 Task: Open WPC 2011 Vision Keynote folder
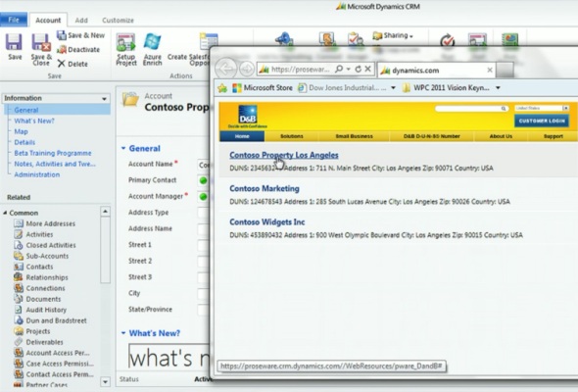pyautogui.click(x=446, y=88)
